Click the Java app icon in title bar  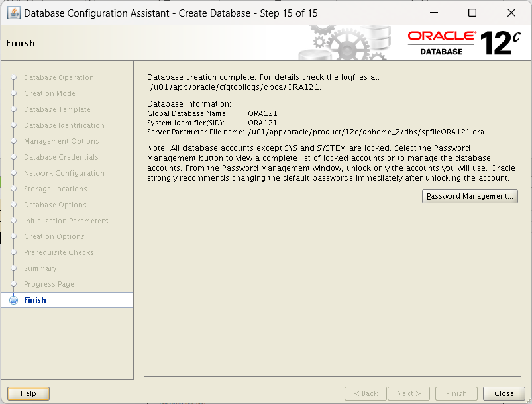pyautogui.click(x=13, y=13)
